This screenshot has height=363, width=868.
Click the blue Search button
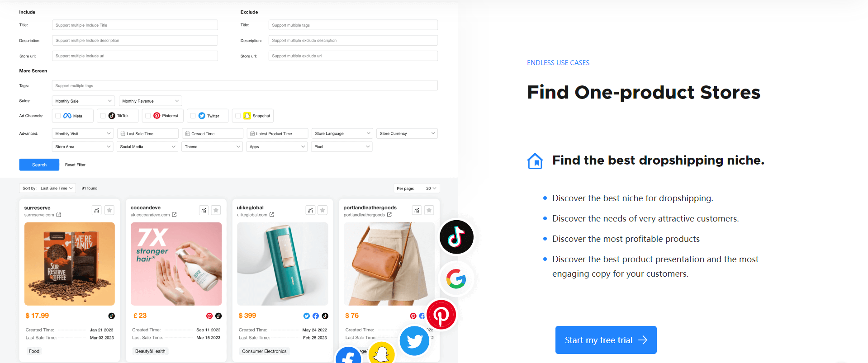point(39,165)
